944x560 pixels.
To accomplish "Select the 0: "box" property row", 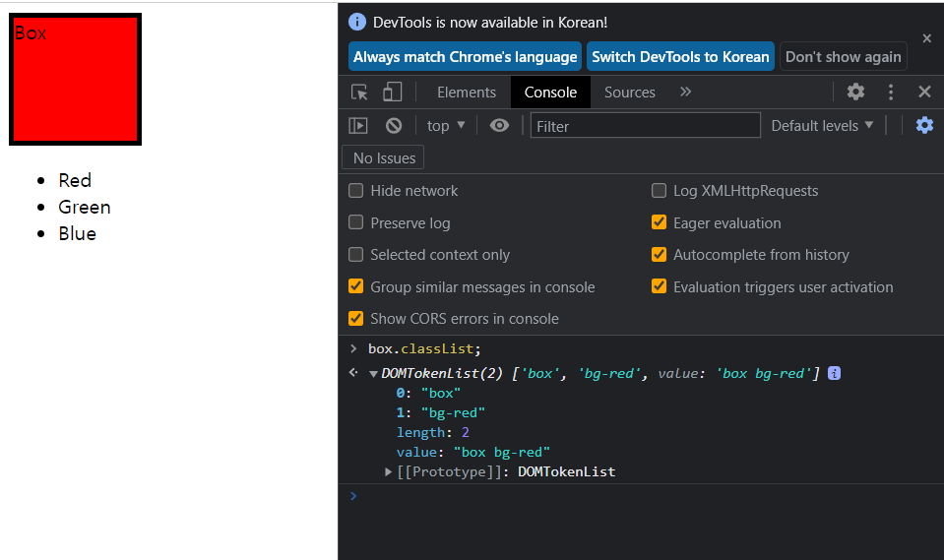I will pyautogui.click(x=428, y=394).
